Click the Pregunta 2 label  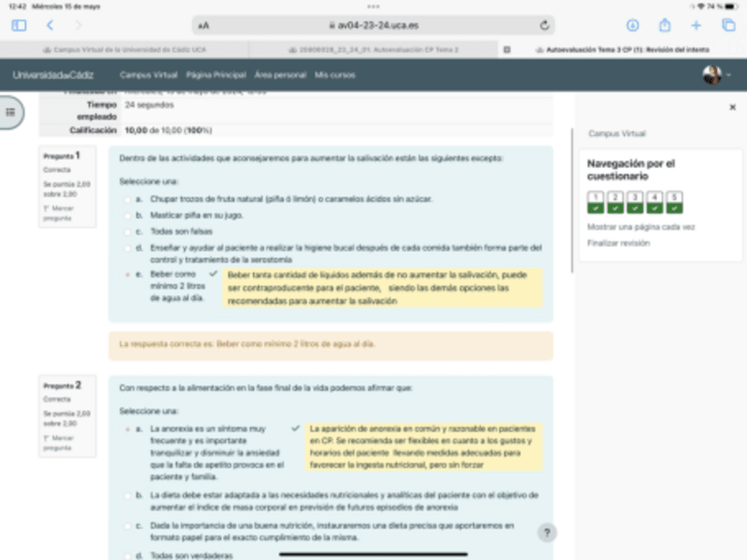coord(62,386)
